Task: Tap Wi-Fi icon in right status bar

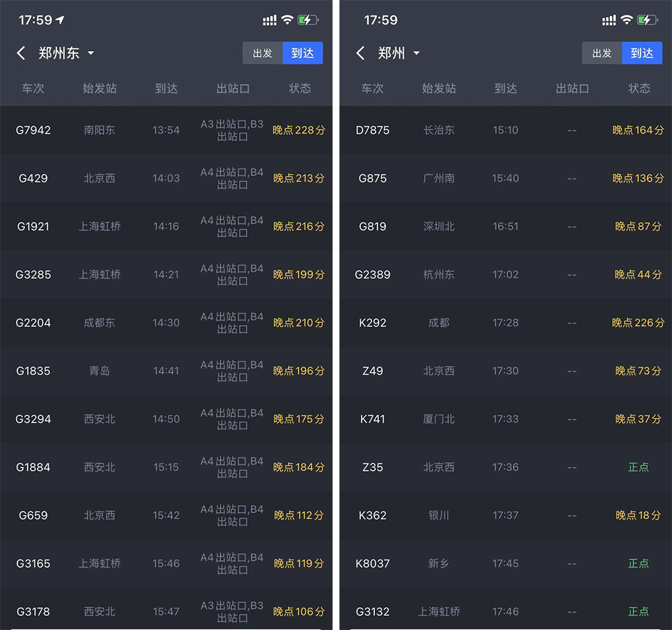Action: 626,20
